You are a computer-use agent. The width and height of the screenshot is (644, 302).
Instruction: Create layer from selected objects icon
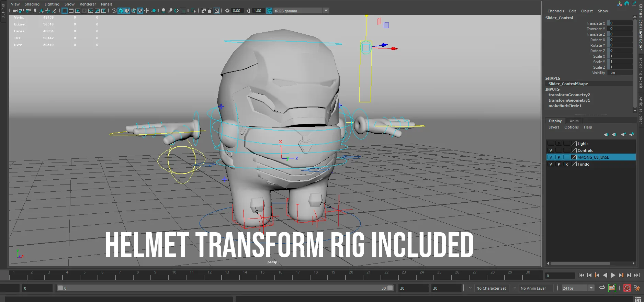tap(632, 134)
